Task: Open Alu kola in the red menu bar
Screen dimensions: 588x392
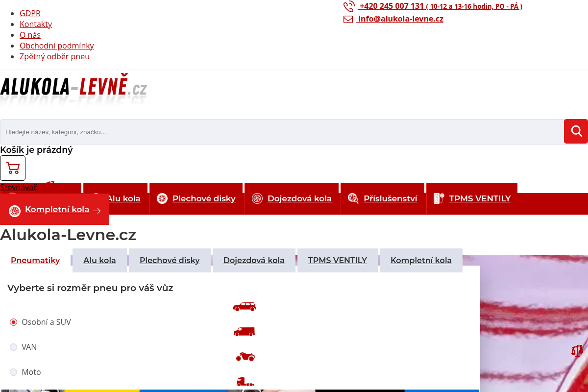Action: tap(123, 198)
